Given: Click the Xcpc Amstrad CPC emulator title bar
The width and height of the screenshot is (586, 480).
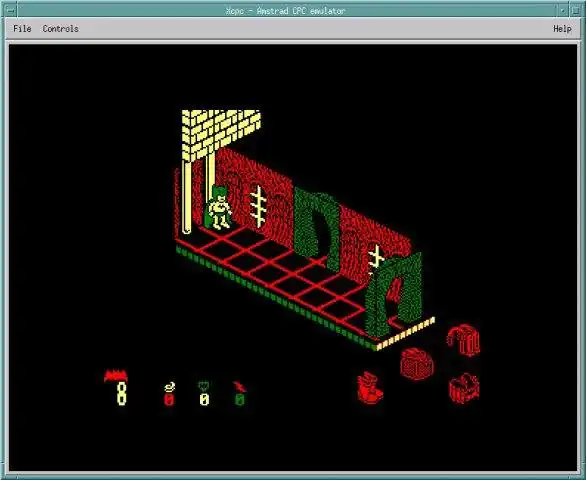Looking at the screenshot, I should (x=285, y=11).
